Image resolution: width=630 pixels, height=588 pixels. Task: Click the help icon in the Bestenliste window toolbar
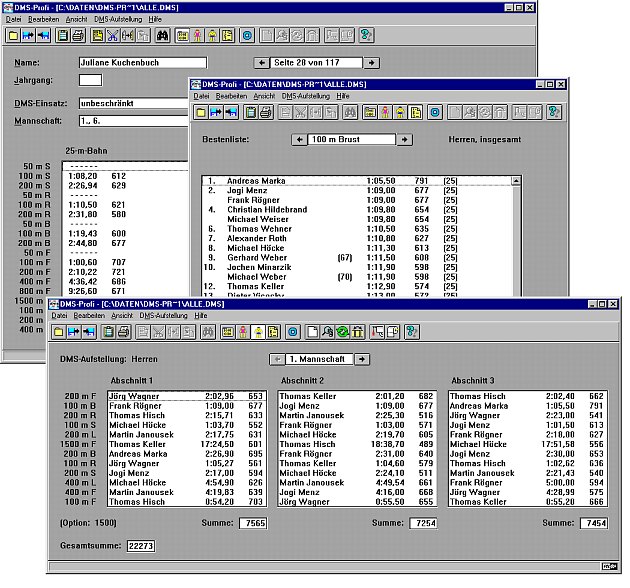pos(554,112)
